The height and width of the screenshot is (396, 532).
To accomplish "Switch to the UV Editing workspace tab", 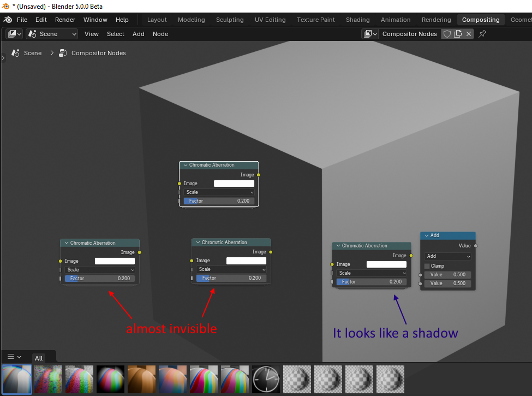I will pos(270,20).
